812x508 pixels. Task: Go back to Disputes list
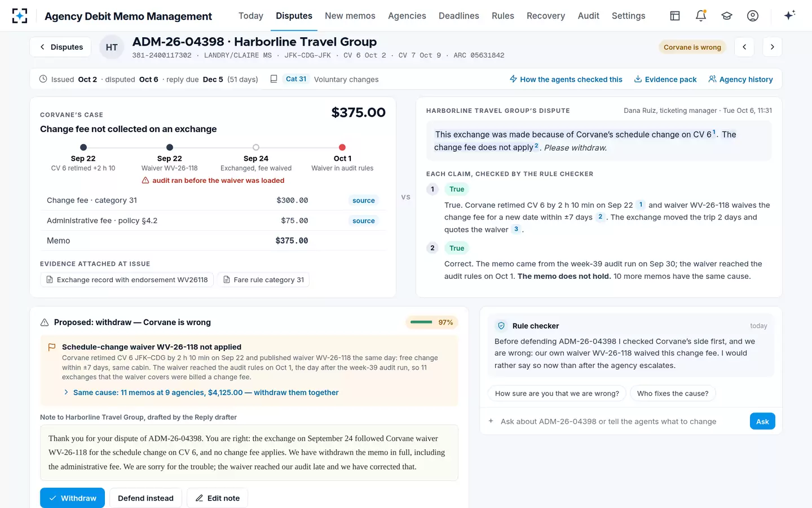pos(61,47)
